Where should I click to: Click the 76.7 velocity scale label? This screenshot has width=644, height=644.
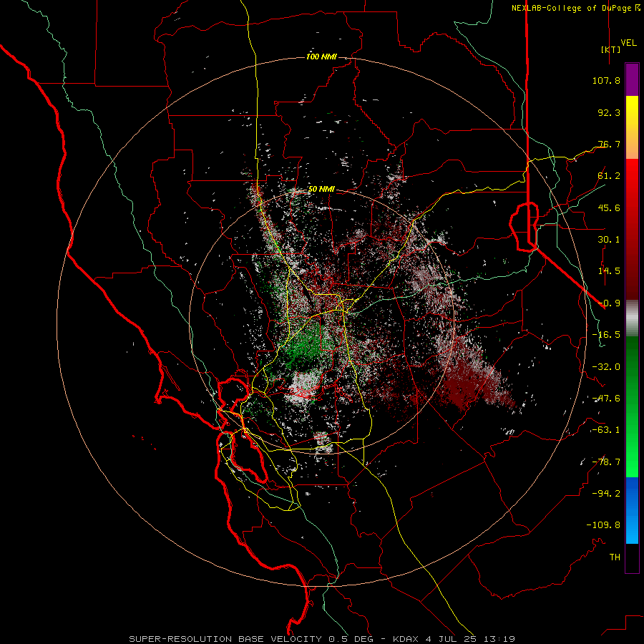pos(609,144)
